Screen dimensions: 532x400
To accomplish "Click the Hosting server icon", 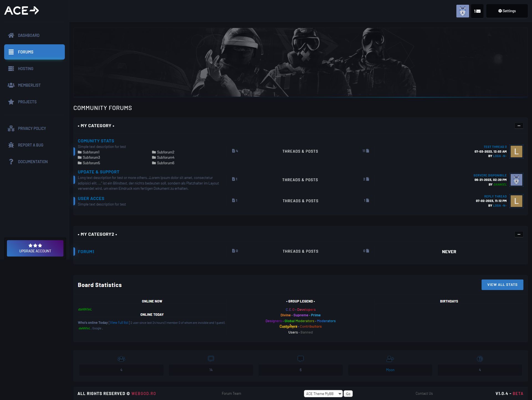I will [x=11, y=69].
